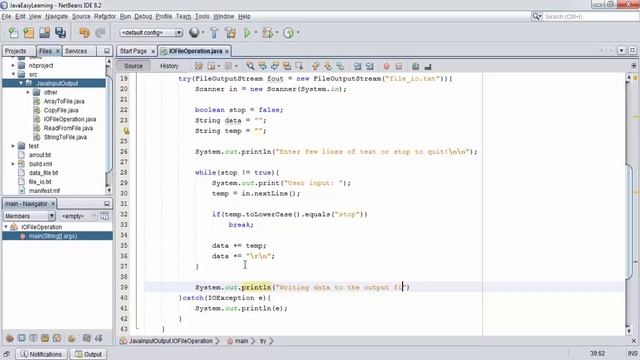This screenshot has width=640, height=360.
Task: Click the Save All toolbar icon
Action: (60, 33)
